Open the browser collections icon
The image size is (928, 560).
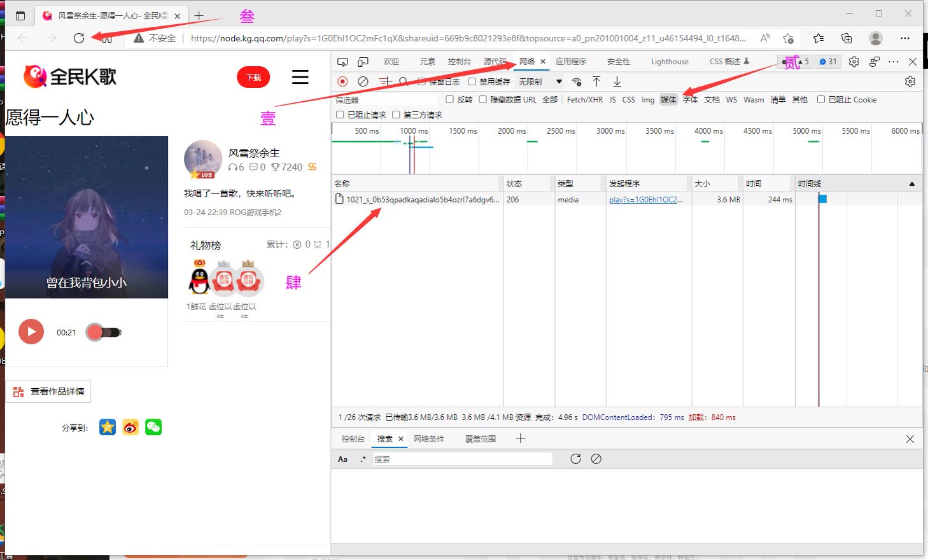tap(847, 38)
